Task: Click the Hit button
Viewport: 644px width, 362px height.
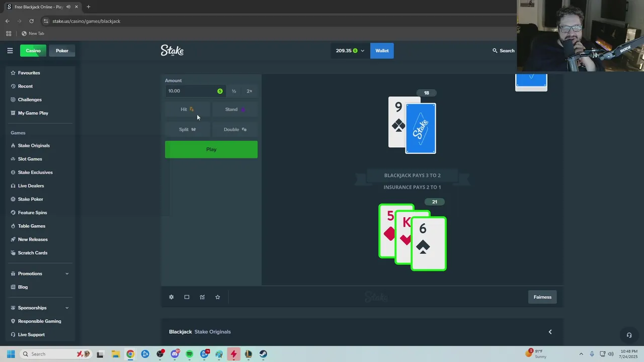Action: point(187,109)
